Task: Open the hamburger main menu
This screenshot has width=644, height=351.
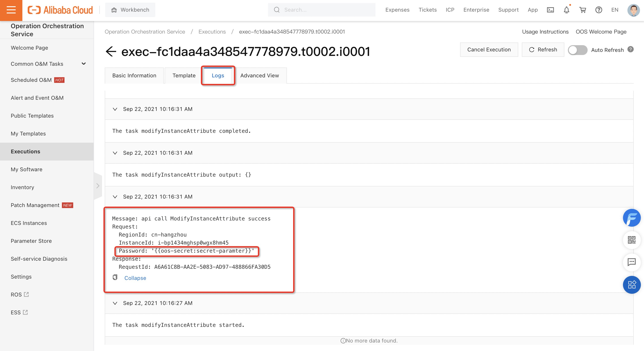Action: pyautogui.click(x=11, y=10)
